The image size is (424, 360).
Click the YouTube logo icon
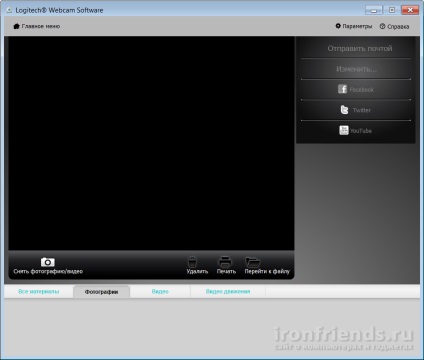344,130
